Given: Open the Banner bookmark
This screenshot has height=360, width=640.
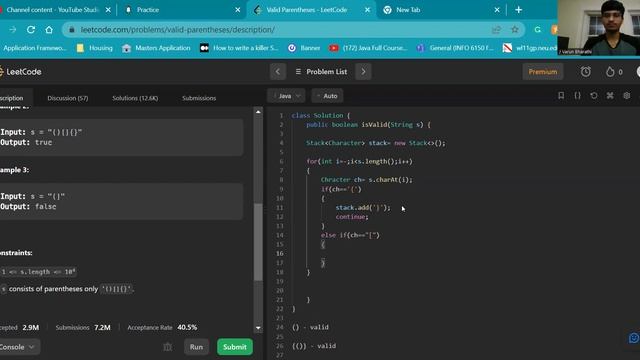Looking at the screenshot, I should tap(304, 48).
